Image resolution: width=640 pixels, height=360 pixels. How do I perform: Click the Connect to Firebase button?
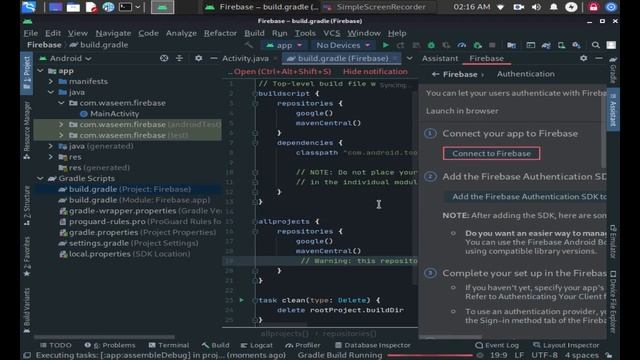[x=491, y=153]
